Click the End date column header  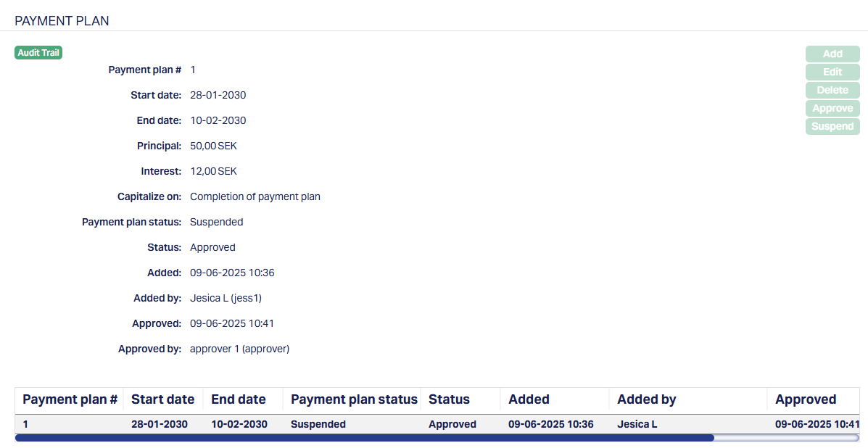tap(239, 399)
